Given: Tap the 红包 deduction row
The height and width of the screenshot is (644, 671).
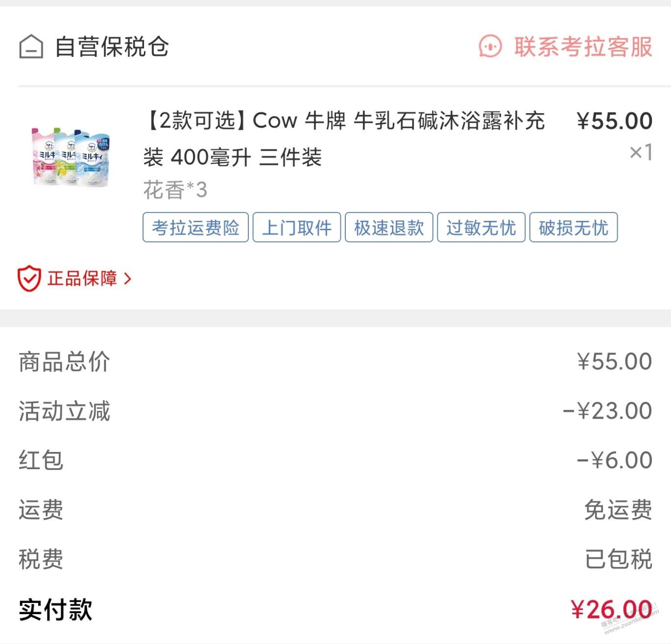Looking at the screenshot, I should coord(41,460).
